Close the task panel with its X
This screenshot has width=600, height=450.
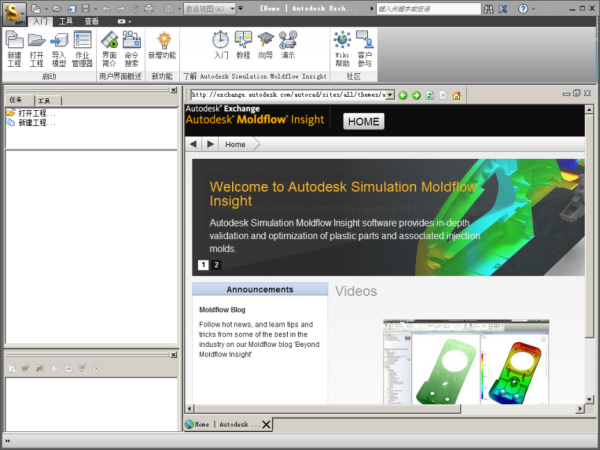[x=174, y=90]
